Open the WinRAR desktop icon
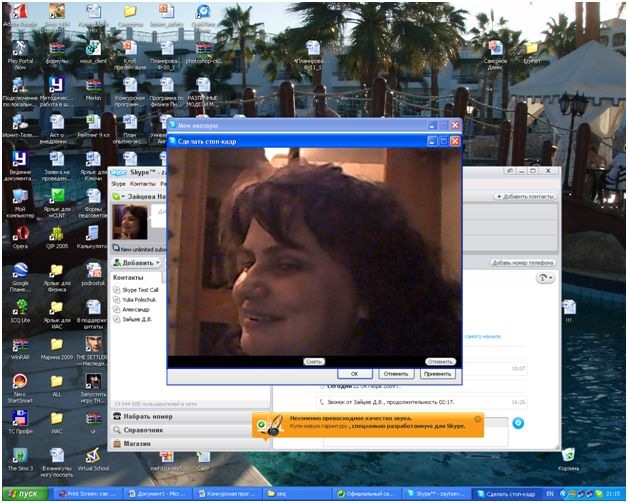 pyautogui.click(x=19, y=343)
